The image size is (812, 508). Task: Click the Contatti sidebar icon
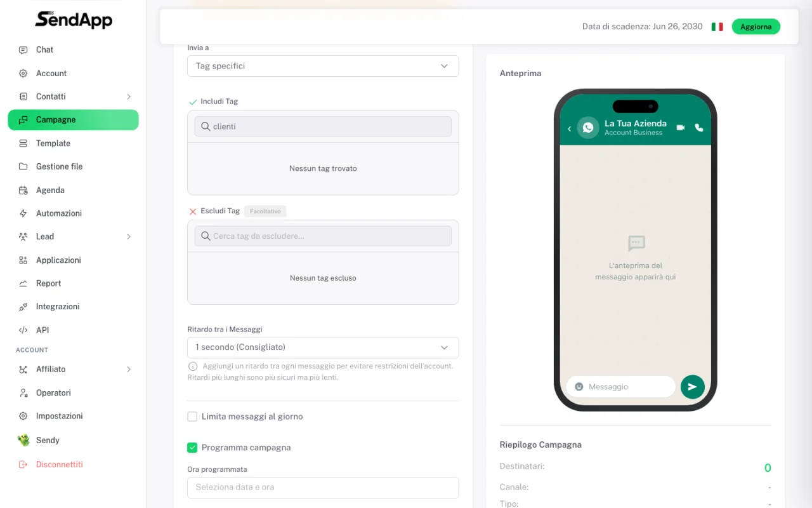tap(23, 97)
